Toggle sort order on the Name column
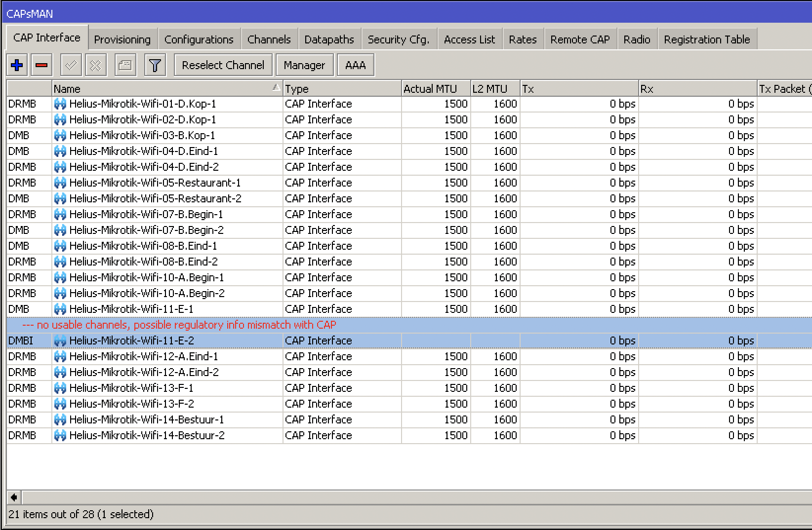This screenshot has width=812, height=530. click(x=165, y=89)
